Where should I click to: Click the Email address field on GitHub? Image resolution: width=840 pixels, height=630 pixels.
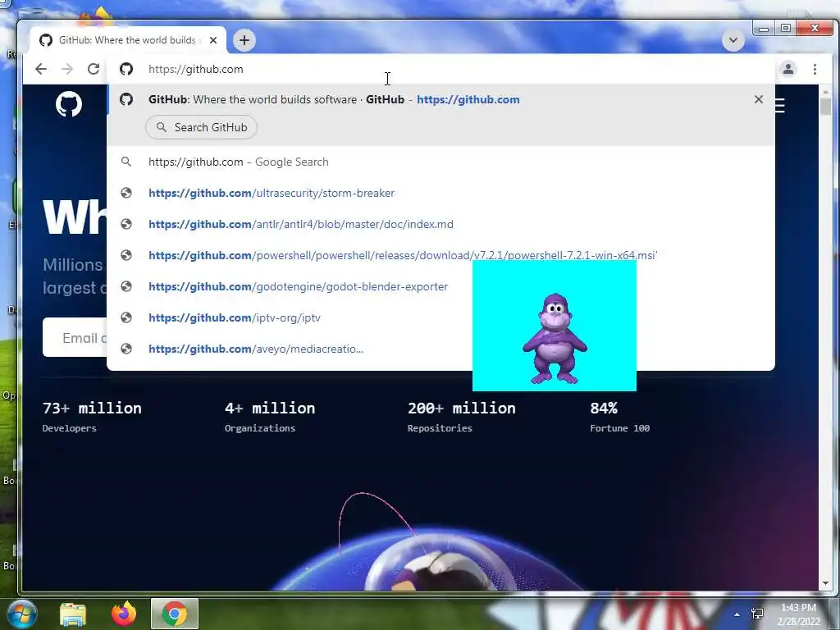pyautogui.click(x=75, y=337)
